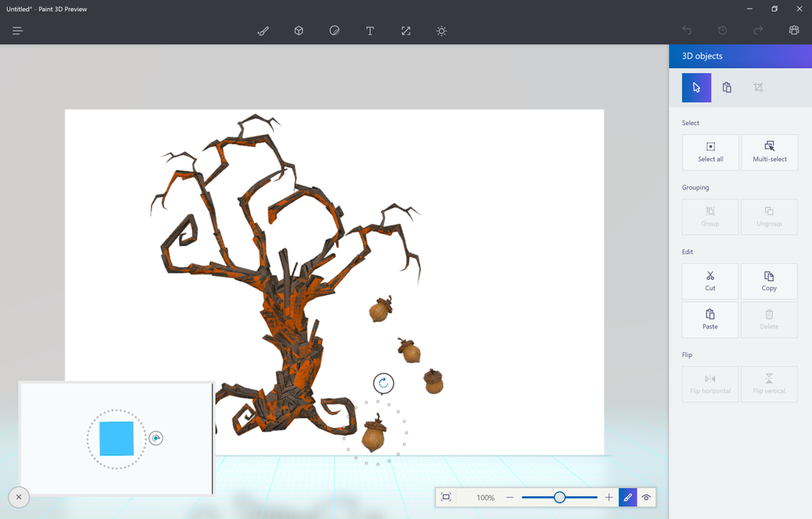Screen dimensions: 812x519
Task: Open the History icon in the top bar
Action: coord(721,30)
